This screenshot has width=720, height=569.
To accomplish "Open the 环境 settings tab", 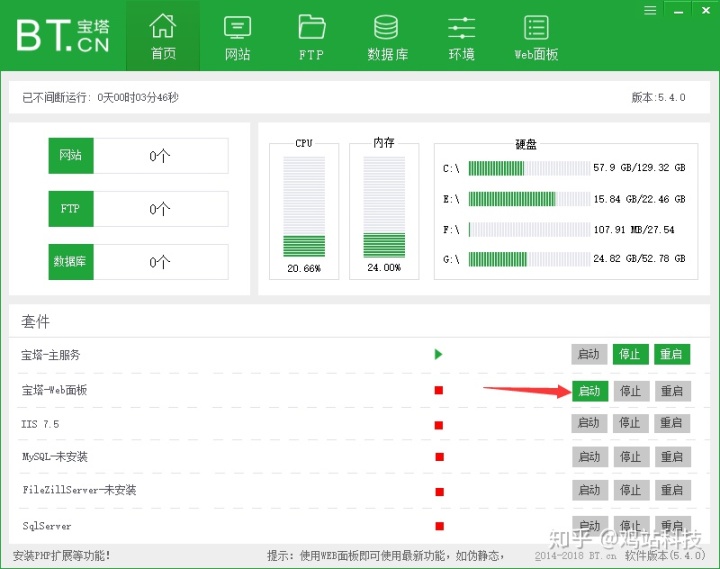I will pos(461,37).
